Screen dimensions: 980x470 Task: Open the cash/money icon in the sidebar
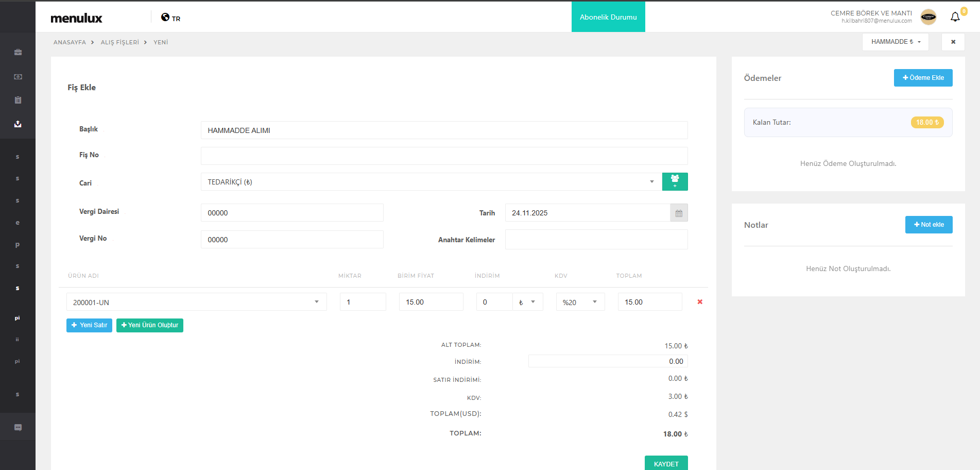click(x=18, y=76)
